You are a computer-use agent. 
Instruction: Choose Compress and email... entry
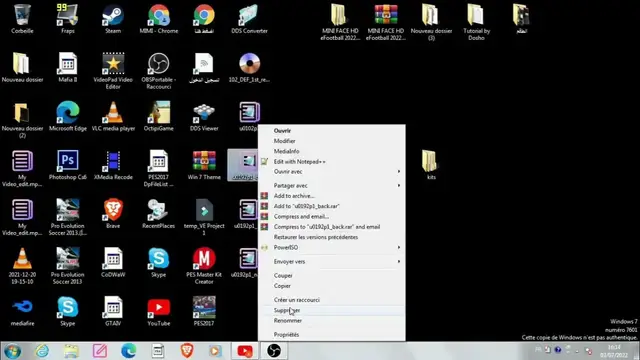(x=301, y=216)
